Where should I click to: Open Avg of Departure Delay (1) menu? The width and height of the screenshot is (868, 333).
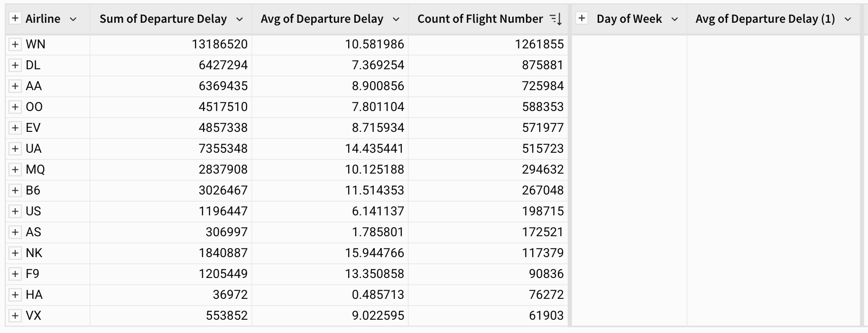point(848,19)
